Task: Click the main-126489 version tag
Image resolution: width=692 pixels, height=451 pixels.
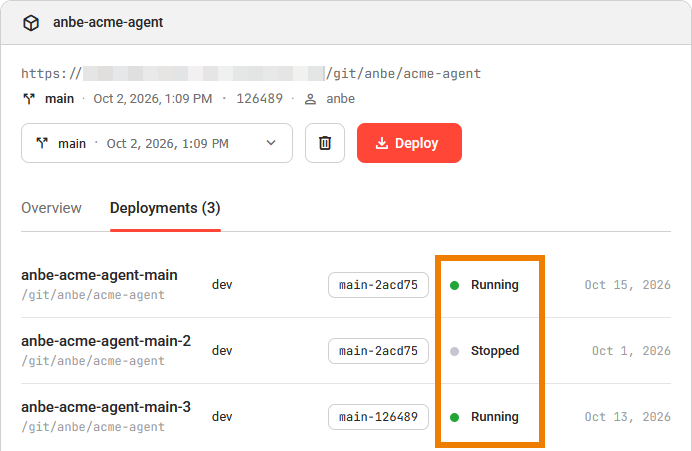Action: [378, 417]
